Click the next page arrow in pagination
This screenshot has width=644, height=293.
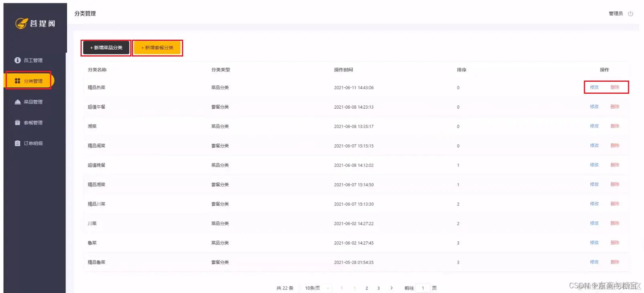(392, 288)
